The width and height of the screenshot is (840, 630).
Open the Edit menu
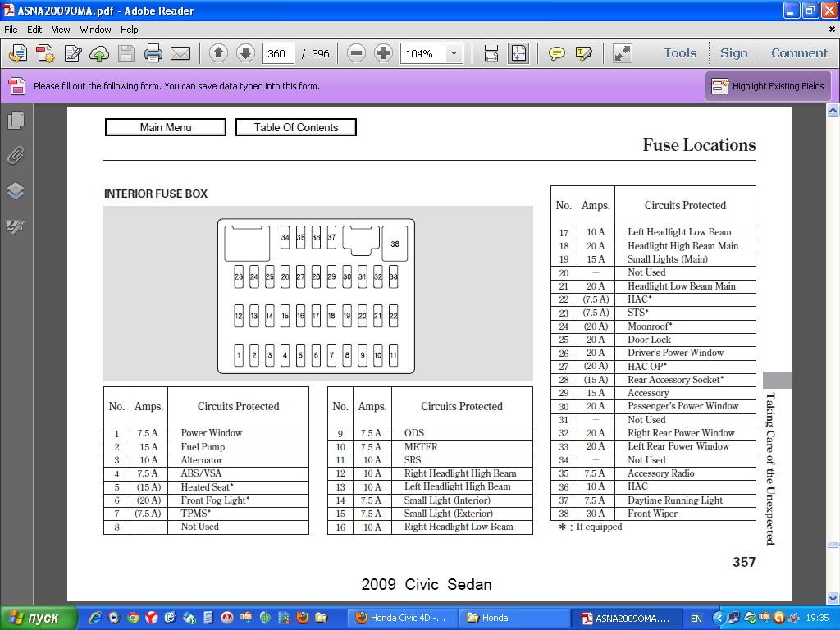pos(34,30)
